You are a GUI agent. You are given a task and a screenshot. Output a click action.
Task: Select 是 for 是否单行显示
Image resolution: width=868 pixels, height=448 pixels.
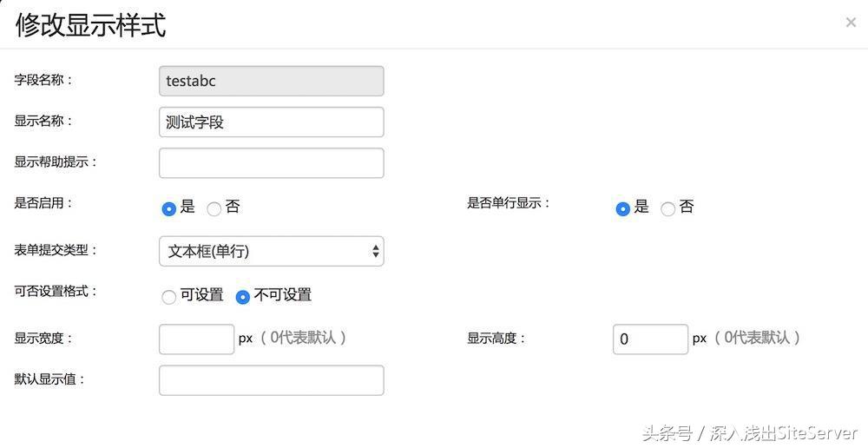click(622, 208)
